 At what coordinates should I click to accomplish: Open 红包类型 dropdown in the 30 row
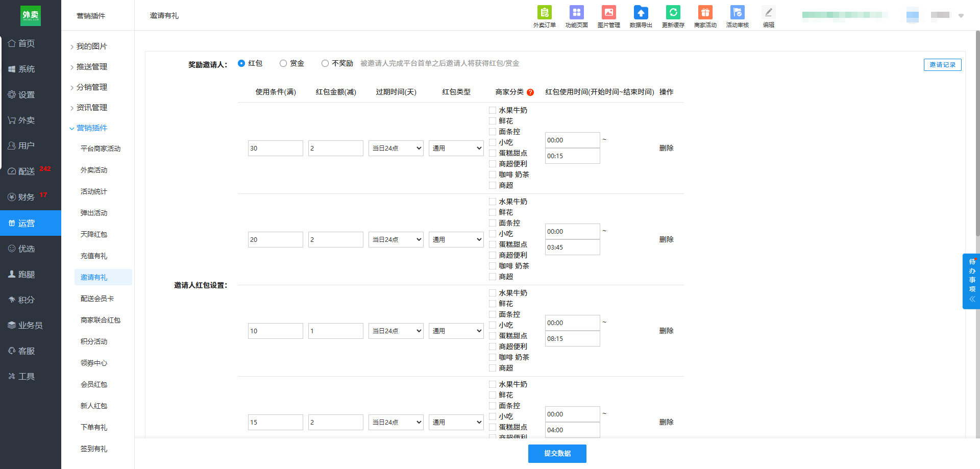pos(456,148)
